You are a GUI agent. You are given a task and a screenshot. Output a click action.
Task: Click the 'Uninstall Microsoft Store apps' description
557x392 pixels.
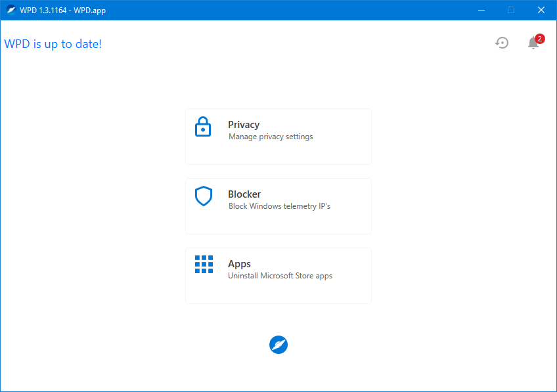coord(280,276)
